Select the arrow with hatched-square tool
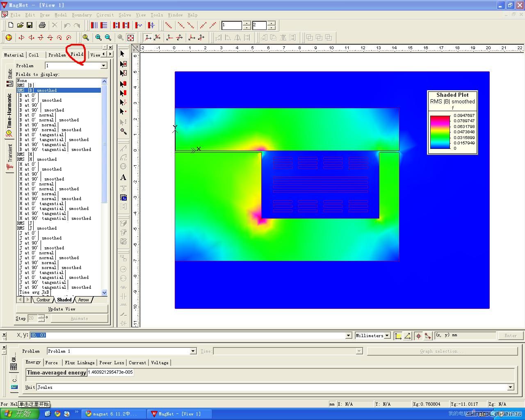Viewport: 525px width, 420px height. (123, 73)
